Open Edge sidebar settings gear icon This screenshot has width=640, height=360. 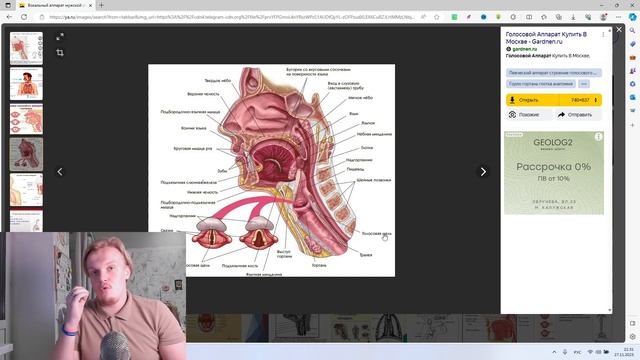633,337
